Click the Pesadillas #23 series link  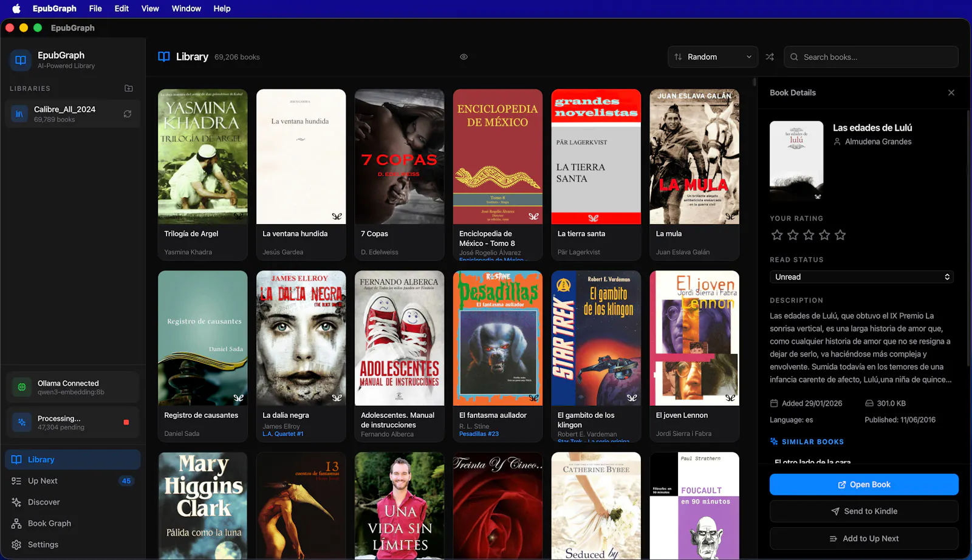[479, 434]
